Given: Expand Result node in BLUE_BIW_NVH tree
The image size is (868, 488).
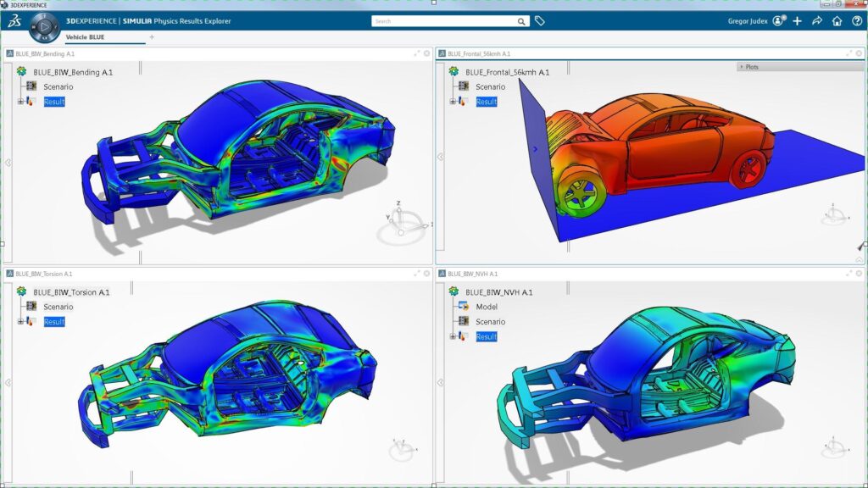Looking at the screenshot, I should pos(453,337).
